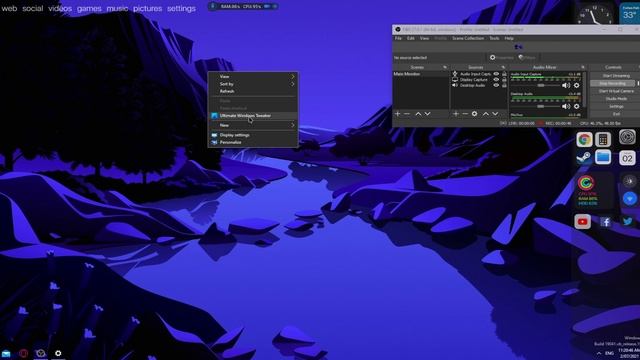The image size is (640, 360).
Task: Toggle visibility of the Audio Input Capture source
Action: coord(496,74)
